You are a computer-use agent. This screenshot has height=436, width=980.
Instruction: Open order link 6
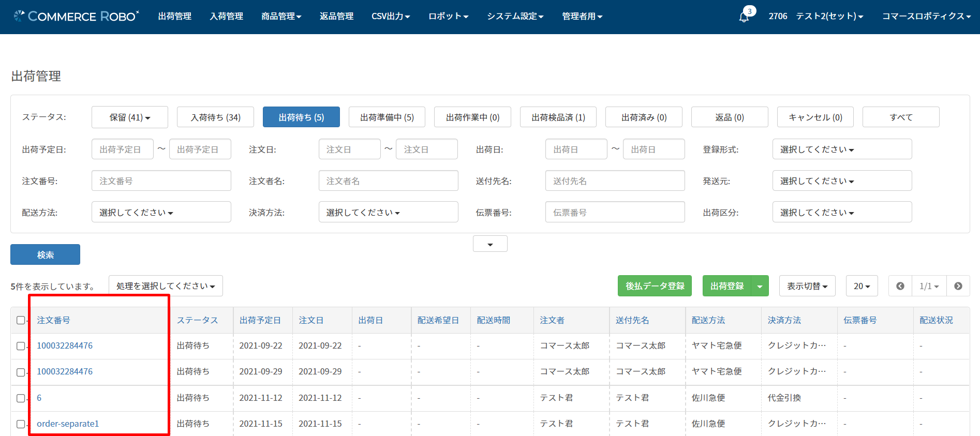(x=39, y=398)
